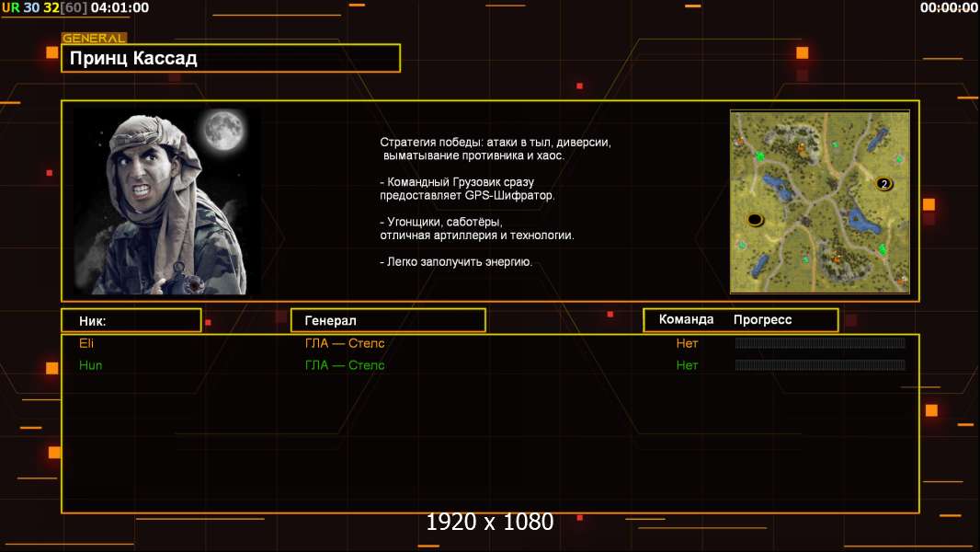Click the 00:00:00 timer readout
The image size is (980, 552).
(949, 8)
